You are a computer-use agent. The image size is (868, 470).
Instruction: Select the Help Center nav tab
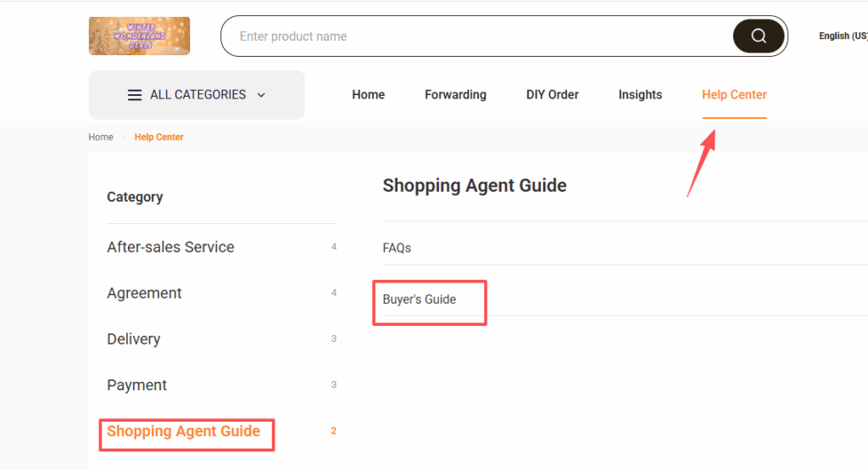click(734, 95)
